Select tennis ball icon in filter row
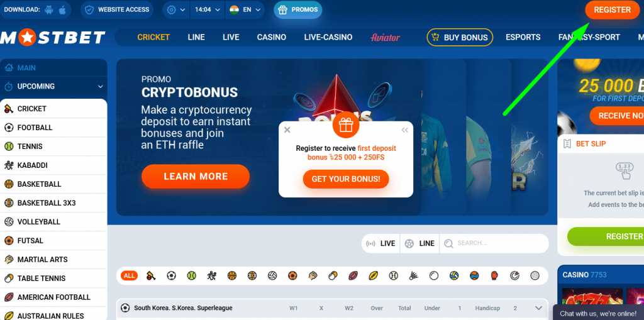The image size is (644, 320). coord(191,275)
